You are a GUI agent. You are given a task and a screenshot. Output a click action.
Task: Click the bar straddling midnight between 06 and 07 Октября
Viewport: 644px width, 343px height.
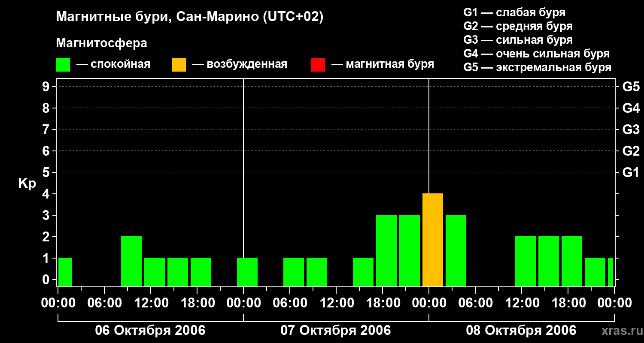(247, 272)
